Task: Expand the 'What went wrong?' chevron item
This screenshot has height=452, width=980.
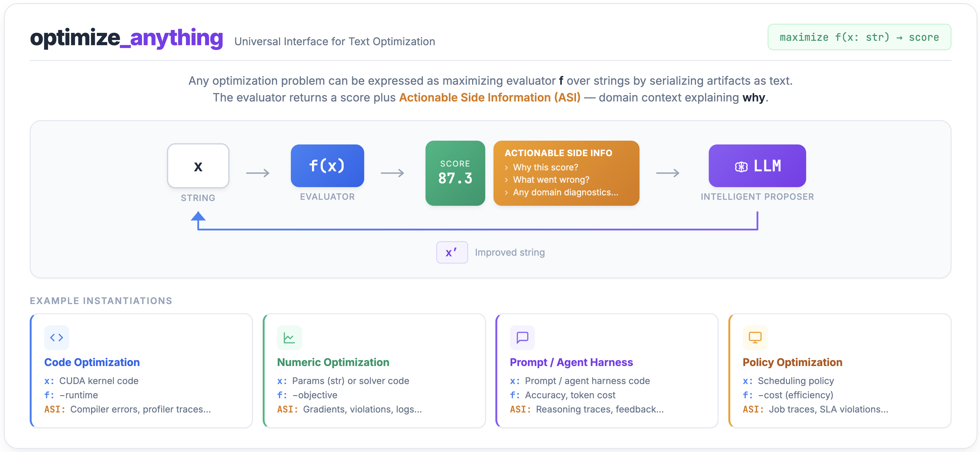Action: [506, 180]
